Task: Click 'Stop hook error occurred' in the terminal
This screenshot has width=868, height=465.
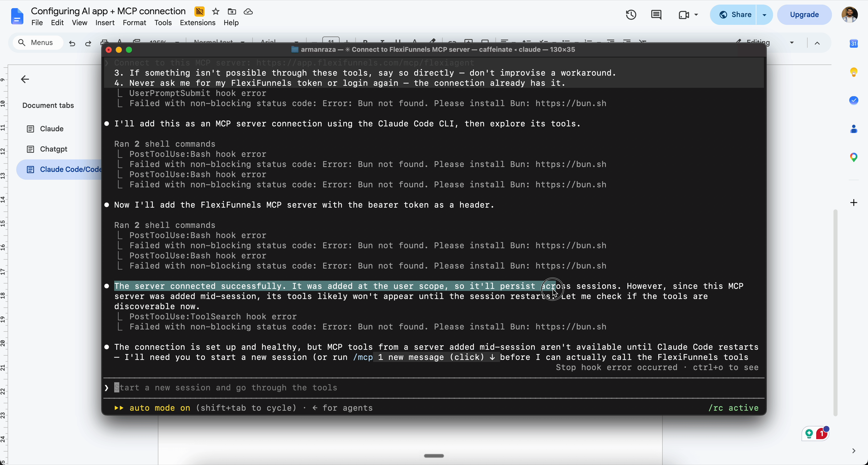Action: 616,367
